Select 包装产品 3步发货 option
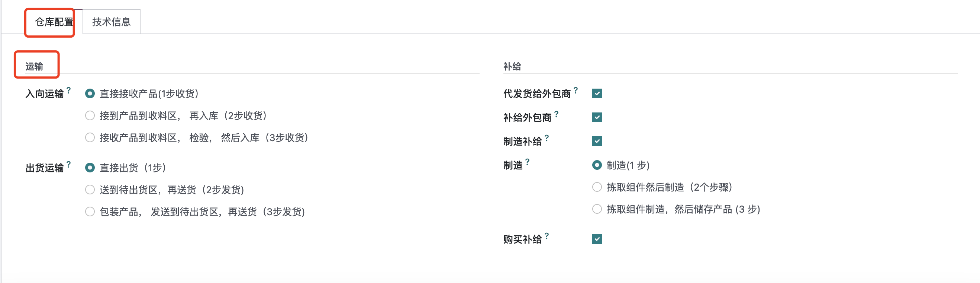The height and width of the screenshot is (283, 980). 90,212
